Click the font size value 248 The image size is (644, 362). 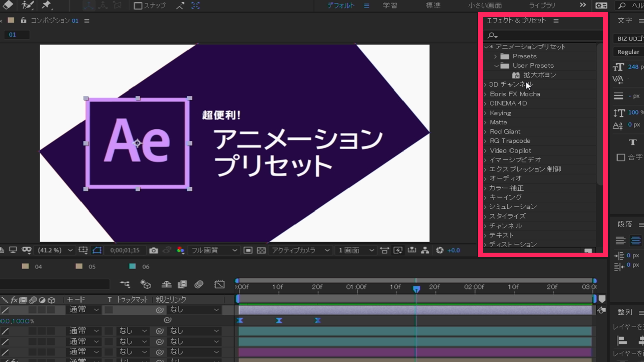[633, 67]
